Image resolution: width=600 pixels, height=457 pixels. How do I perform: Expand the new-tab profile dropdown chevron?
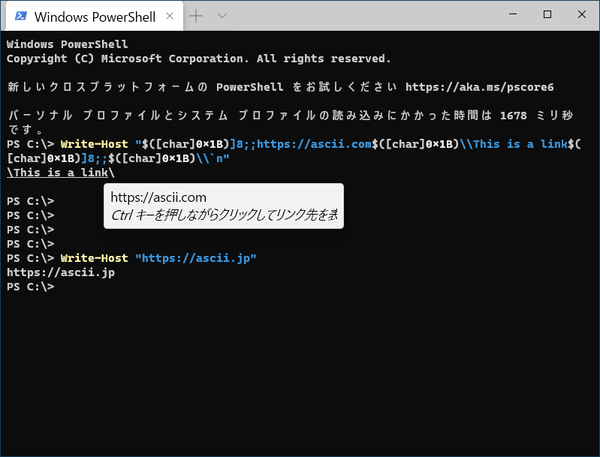(222, 16)
